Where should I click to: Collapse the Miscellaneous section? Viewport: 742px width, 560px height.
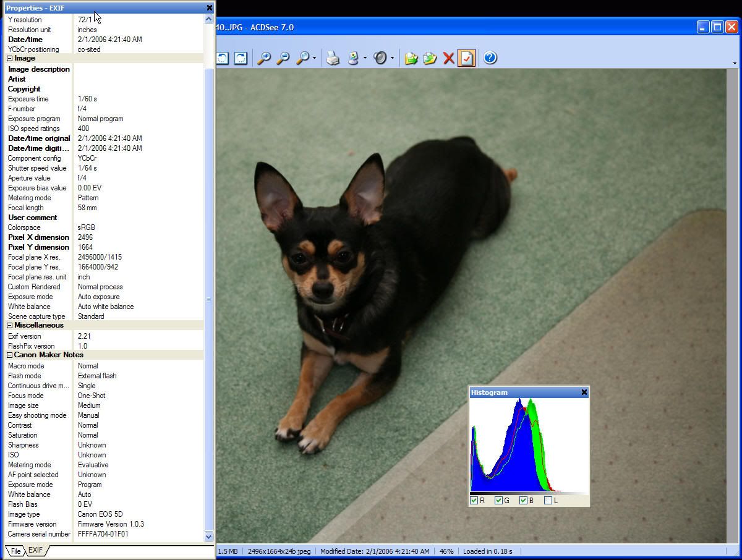coord(10,325)
